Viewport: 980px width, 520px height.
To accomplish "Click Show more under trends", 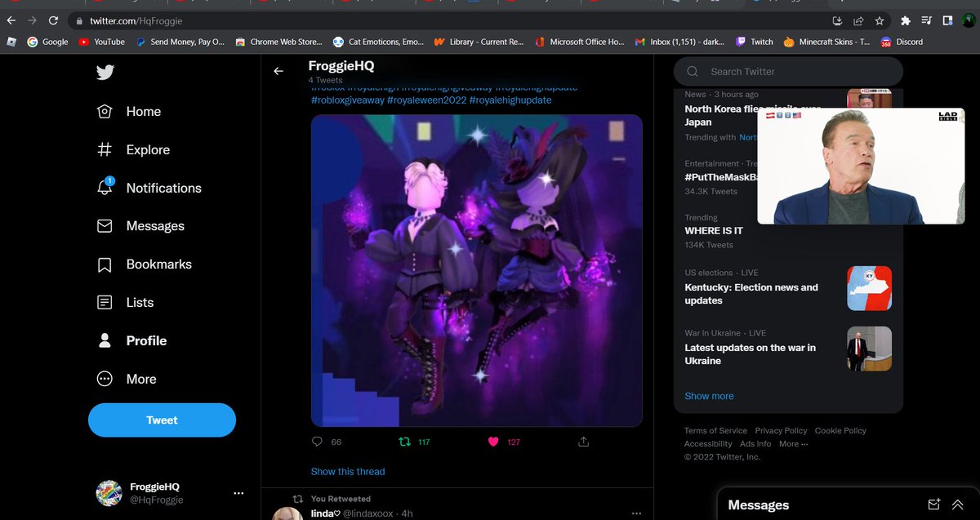I will coord(709,396).
